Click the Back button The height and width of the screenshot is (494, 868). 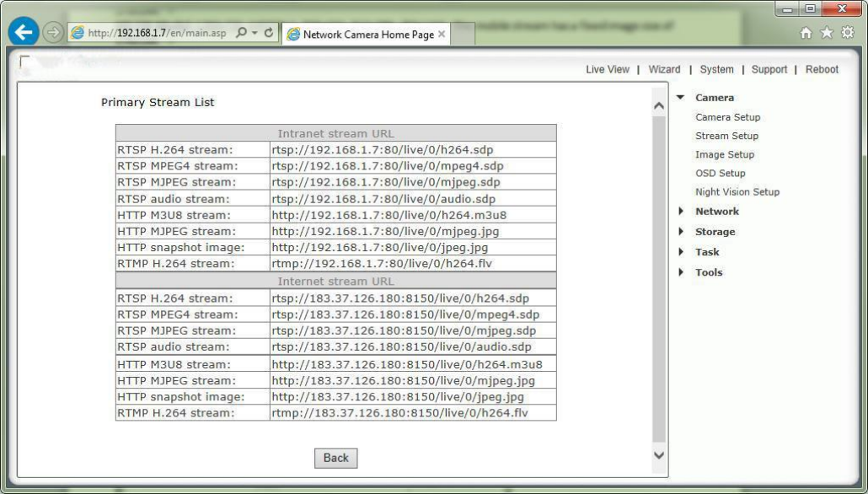pos(335,458)
